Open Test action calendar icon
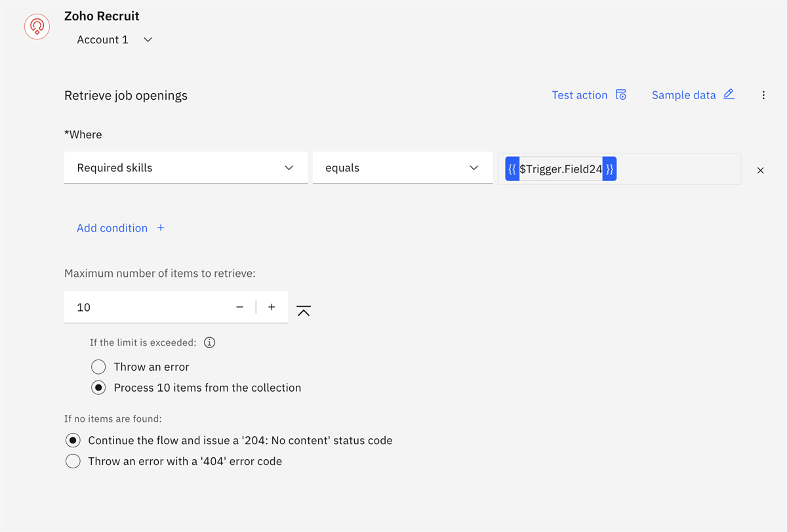The height and width of the screenshot is (532, 787). pos(621,95)
